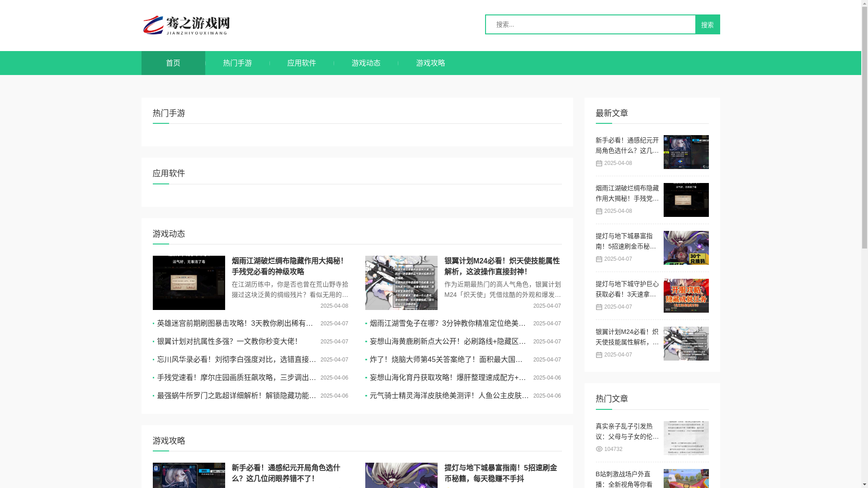This screenshot has height=488, width=868.
Task: Open sidebar 银翼计划 thumbnail in 最新文章
Action: [686, 343]
